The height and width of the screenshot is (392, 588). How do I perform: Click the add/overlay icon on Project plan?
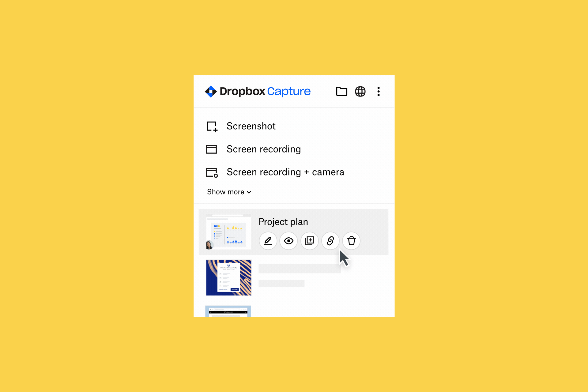coord(310,241)
